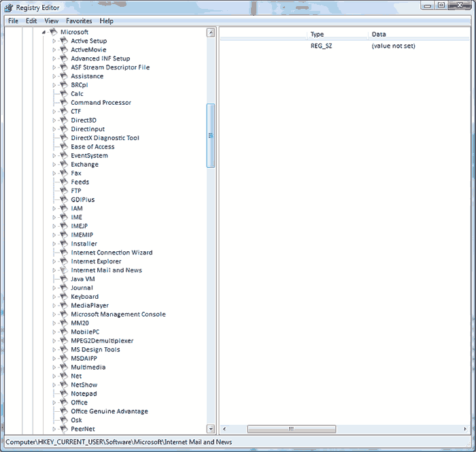Click the values pane horizontal scrollbar thumb
Image resolution: width=476 pixels, height=452 pixels.
coord(292,429)
